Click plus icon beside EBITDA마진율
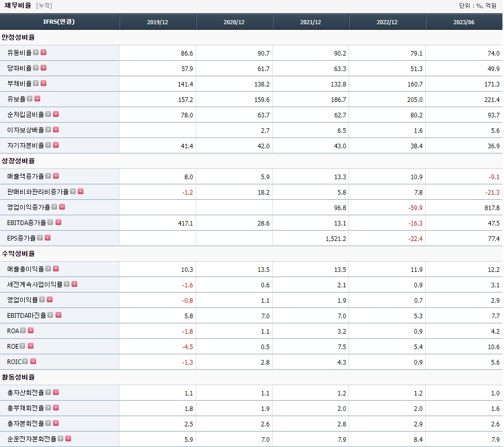This screenshot has width=504, height=447. [x=59, y=315]
